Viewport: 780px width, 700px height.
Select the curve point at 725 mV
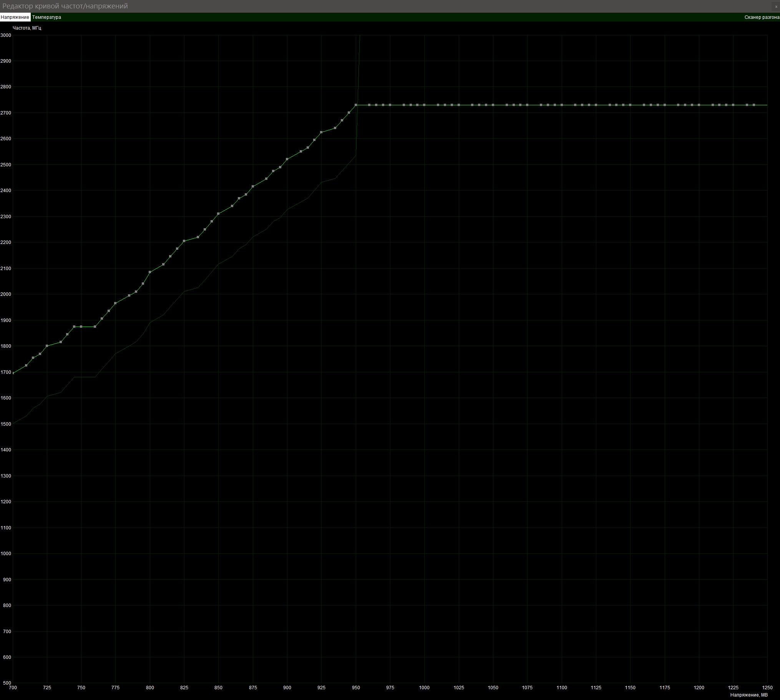click(x=47, y=346)
